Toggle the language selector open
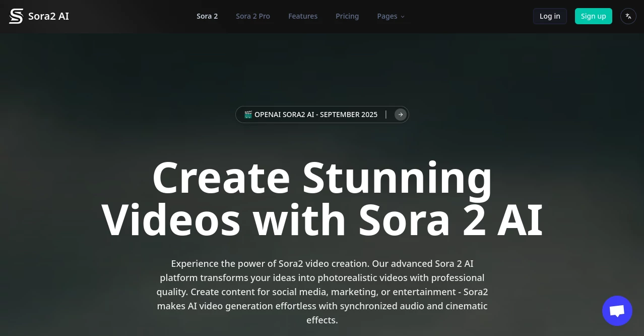Image resolution: width=644 pixels, height=336 pixels. click(x=628, y=16)
